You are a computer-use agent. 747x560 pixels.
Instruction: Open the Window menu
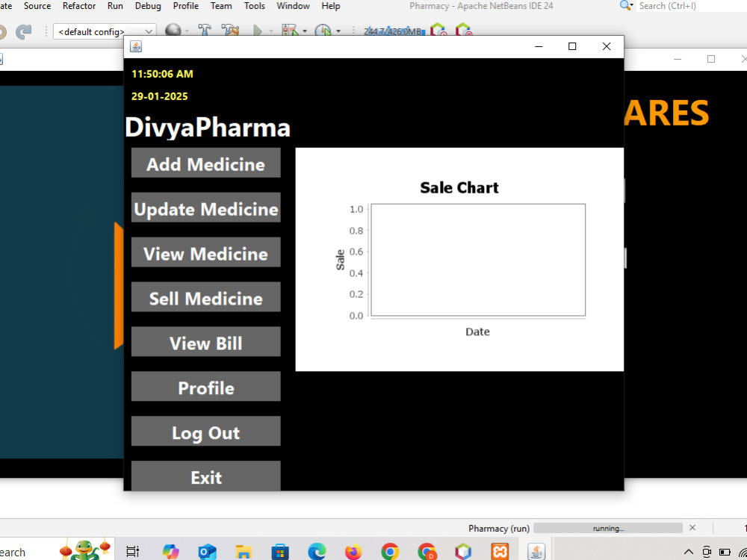tap(293, 6)
